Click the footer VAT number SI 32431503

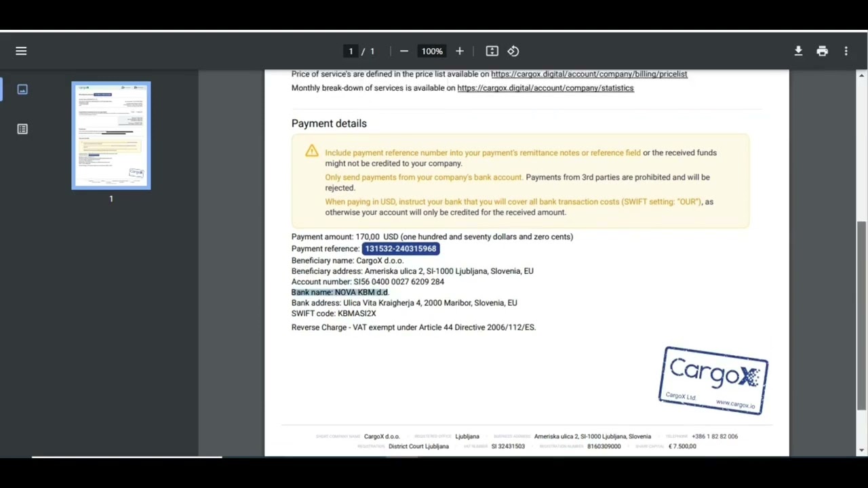[508, 447]
